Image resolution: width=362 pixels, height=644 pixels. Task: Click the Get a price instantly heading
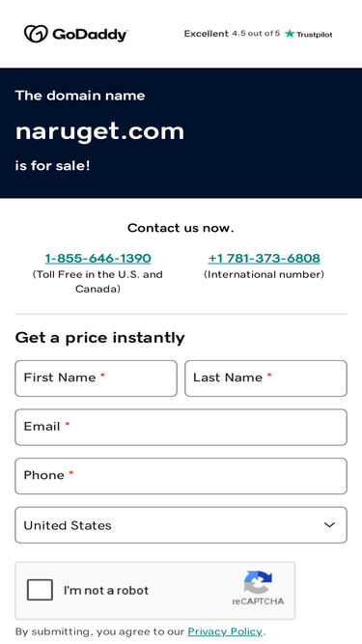[99, 338]
